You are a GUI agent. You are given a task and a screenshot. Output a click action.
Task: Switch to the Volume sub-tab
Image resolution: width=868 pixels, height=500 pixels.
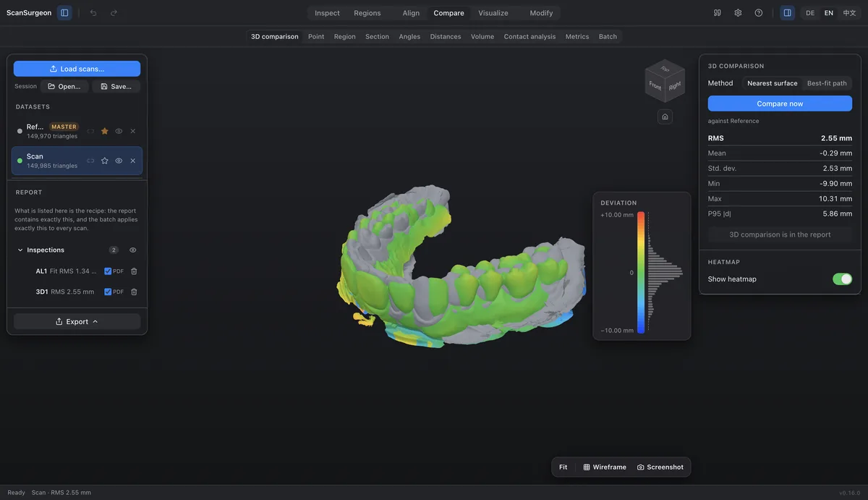482,37
